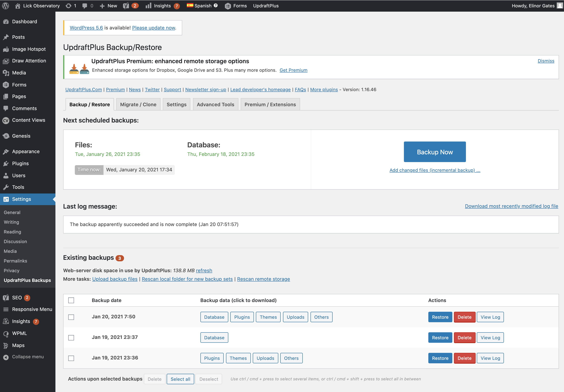Download Themes from Jan 20 7:50 backup

[268, 317]
